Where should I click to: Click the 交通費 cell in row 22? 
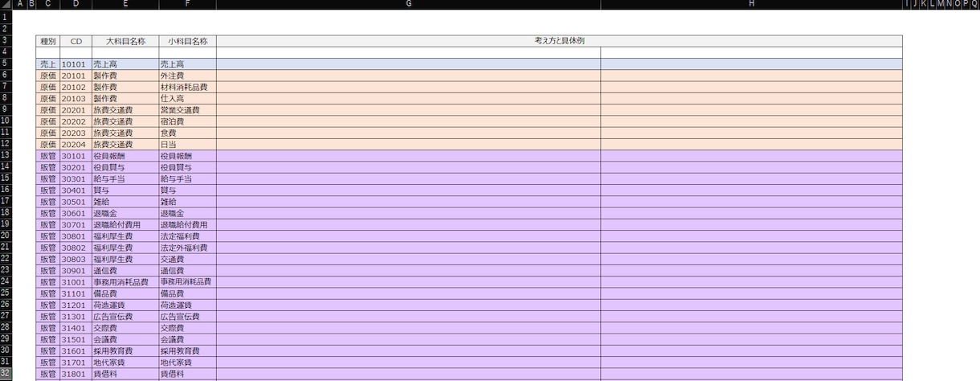187,260
